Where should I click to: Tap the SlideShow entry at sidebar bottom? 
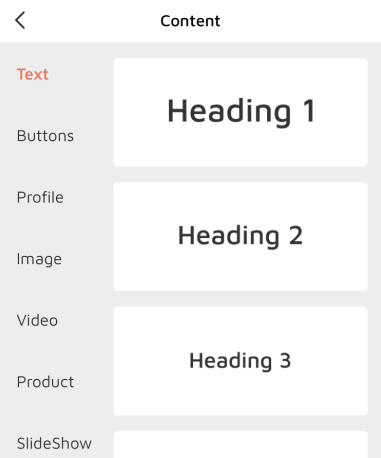pos(54,444)
